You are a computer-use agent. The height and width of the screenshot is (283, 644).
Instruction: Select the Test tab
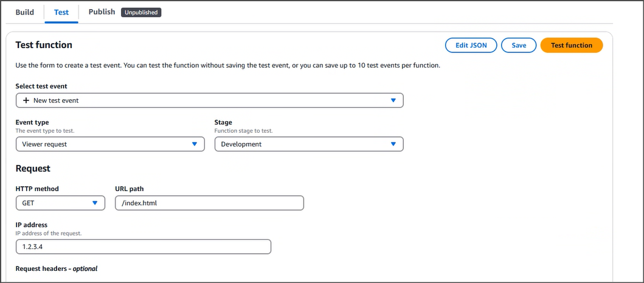coord(61,12)
